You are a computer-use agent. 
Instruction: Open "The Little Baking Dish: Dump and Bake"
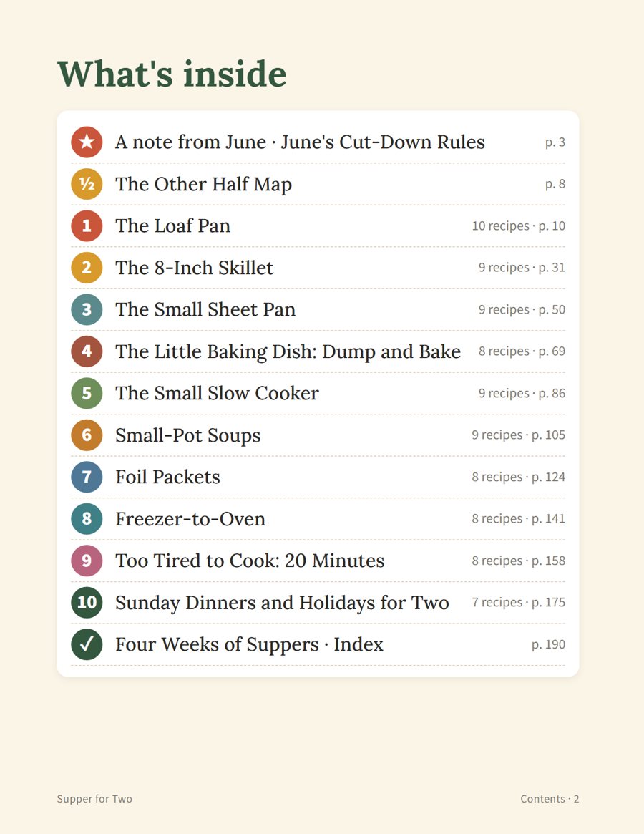tap(288, 351)
